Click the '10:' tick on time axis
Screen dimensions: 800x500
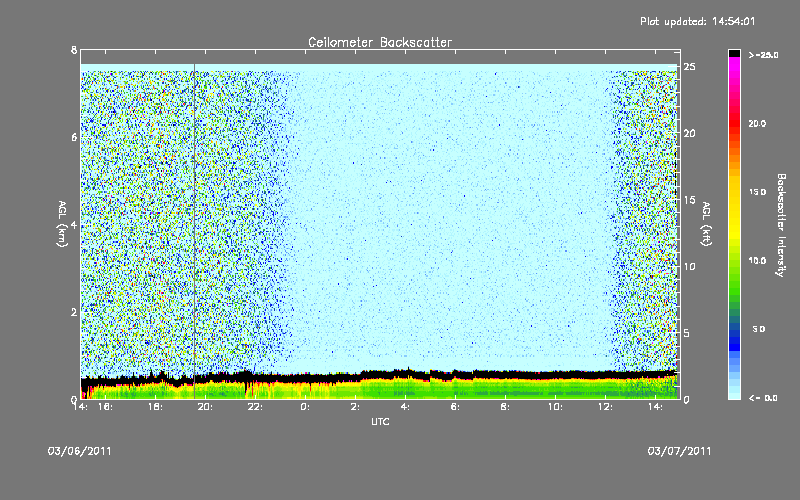(x=555, y=407)
